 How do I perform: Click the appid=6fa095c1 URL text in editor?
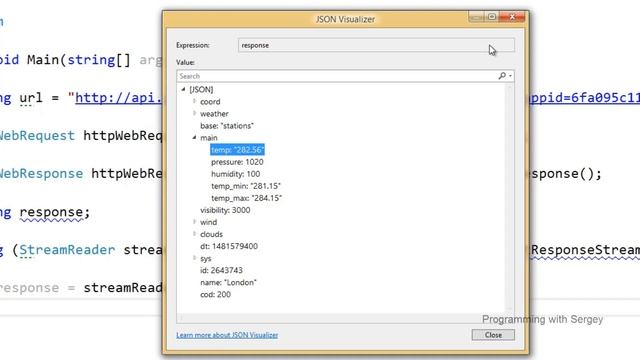click(x=584, y=98)
